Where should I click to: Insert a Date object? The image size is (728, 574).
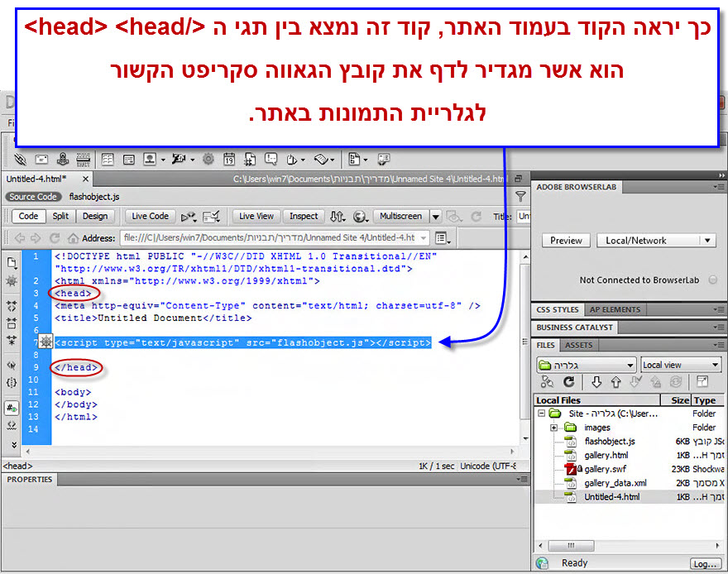(x=229, y=160)
